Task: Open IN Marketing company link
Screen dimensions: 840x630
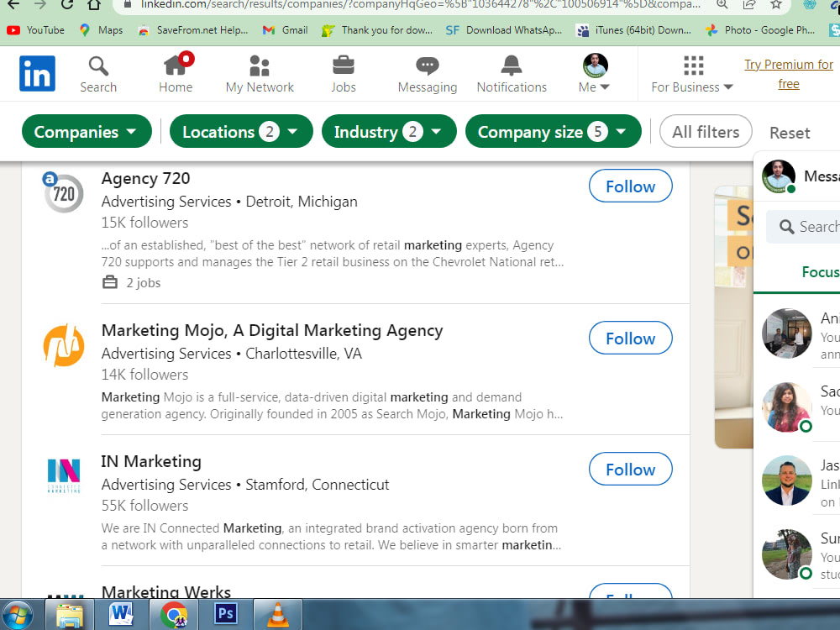Action: (x=151, y=461)
